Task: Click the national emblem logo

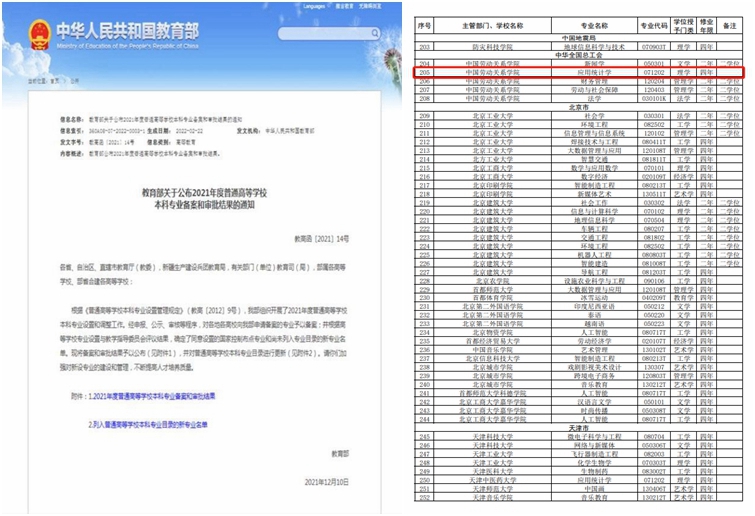Action: point(40,35)
